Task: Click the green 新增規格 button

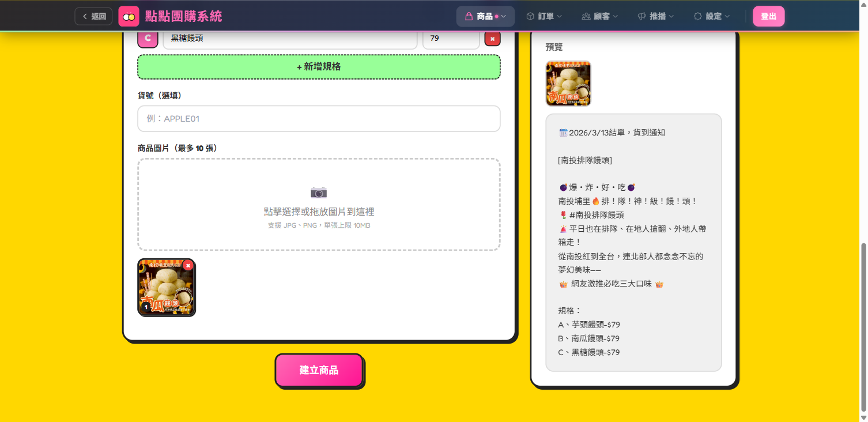Action: point(319,67)
